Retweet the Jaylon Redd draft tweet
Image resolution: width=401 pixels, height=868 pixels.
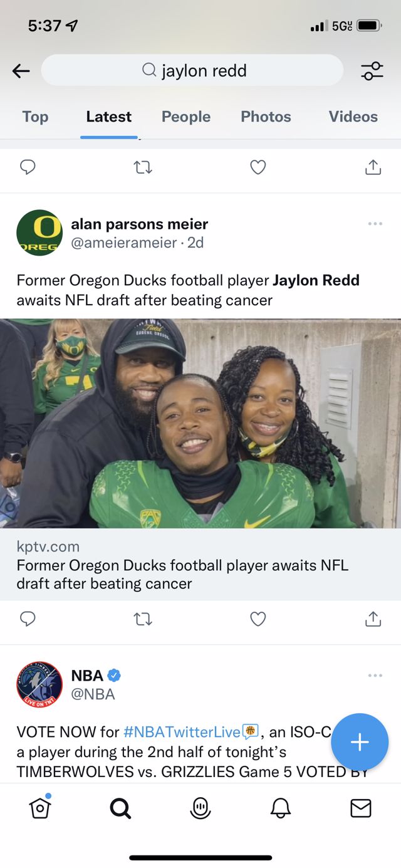pos(143,619)
